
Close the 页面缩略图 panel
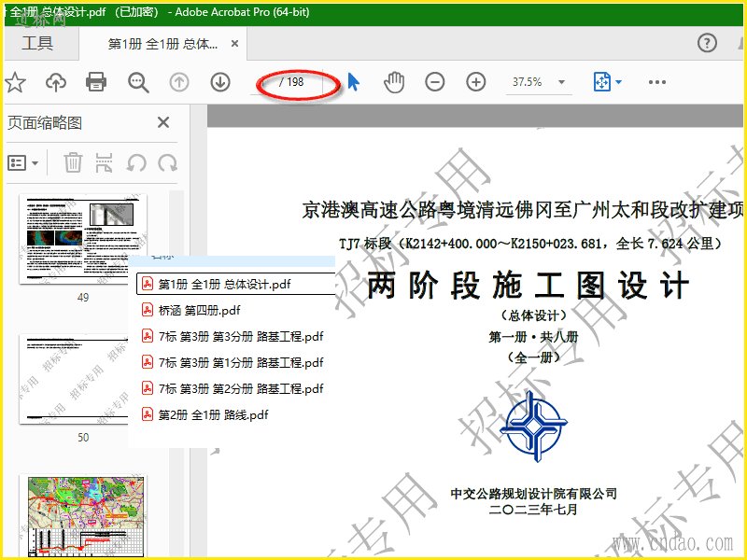pyautogui.click(x=163, y=122)
